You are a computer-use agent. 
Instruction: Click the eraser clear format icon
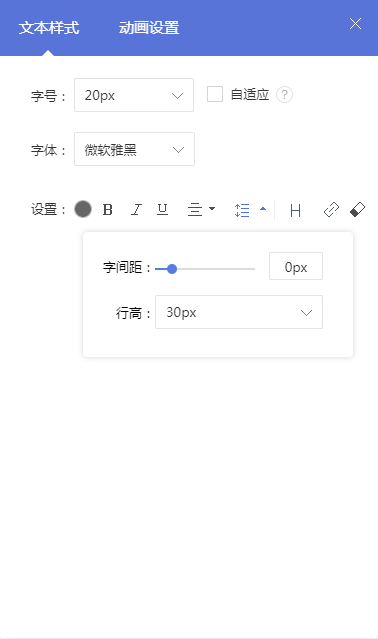[357, 210]
